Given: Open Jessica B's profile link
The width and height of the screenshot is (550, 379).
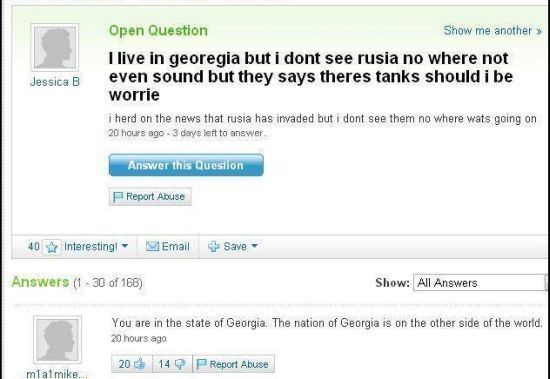Looking at the screenshot, I should 55,82.
